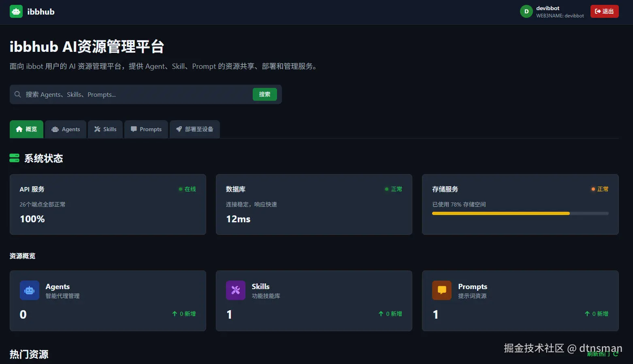
Task: Click the logout icon inside the 退出 button
Action: (597, 11)
